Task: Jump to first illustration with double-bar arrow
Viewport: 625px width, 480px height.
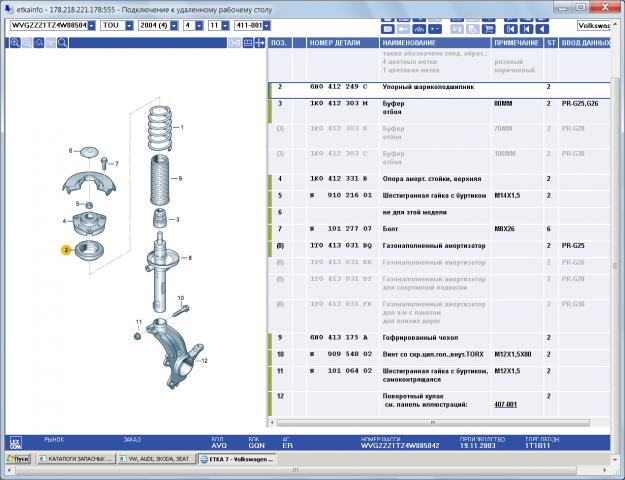Action: pyautogui.click(x=511, y=29)
